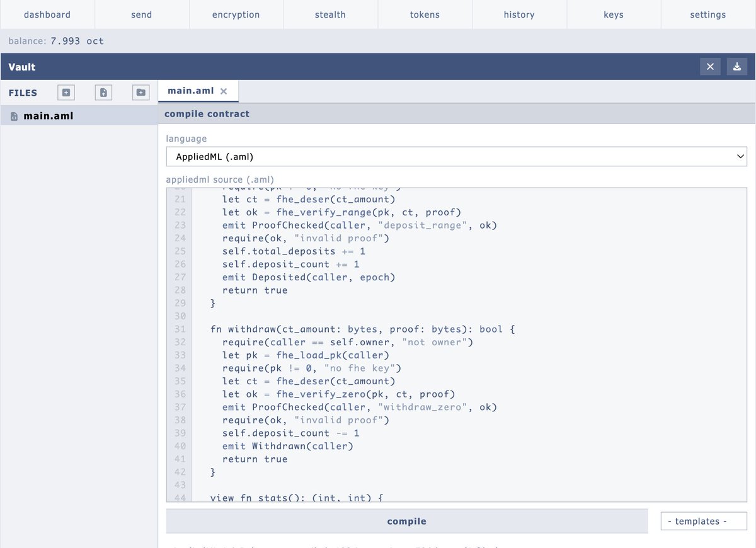Image resolution: width=756 pixels, height=548 pixels.
Task: Click line 'self.deposit_count -= 1'
Action: (291, 433)
